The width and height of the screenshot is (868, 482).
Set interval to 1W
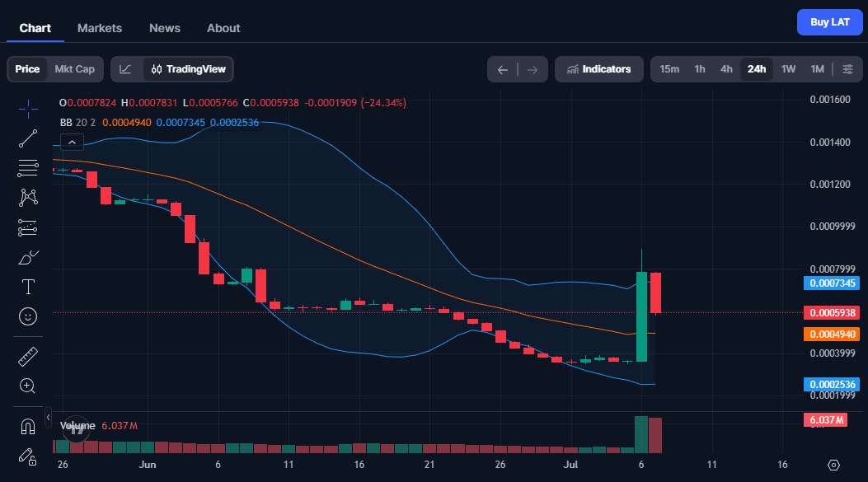[x=788, y=69]
